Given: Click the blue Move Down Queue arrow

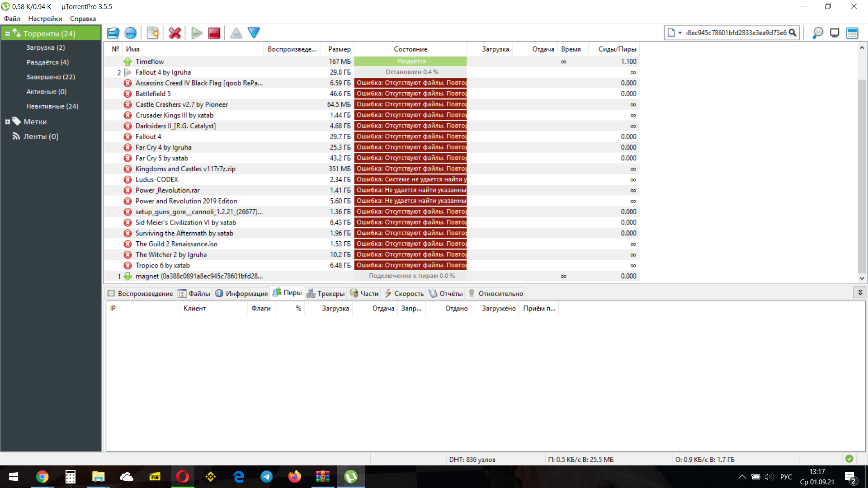Looking at the screenshot, I should tap(254, 33).
